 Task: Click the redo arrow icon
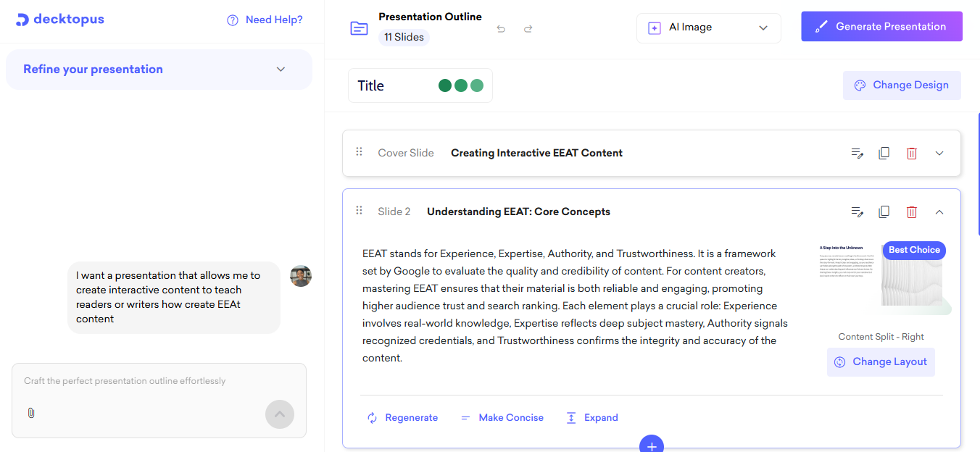pyautogui.click(x=528, y=29)
